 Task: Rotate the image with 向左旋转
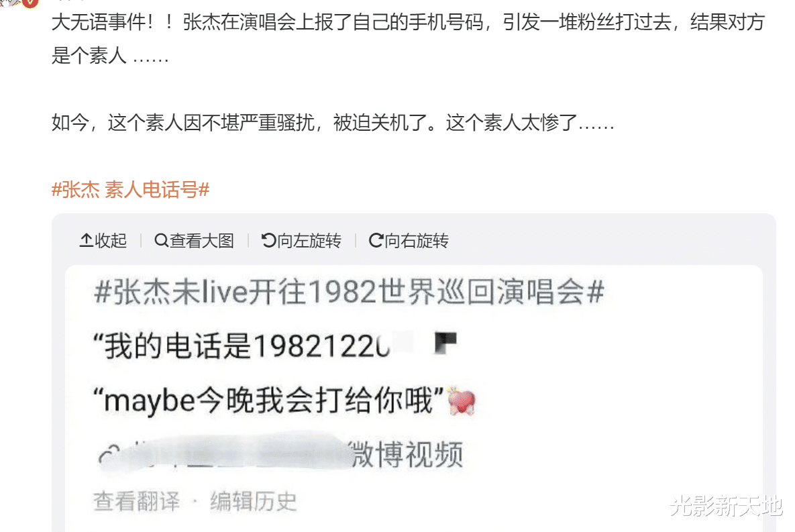tap(301, 240)
